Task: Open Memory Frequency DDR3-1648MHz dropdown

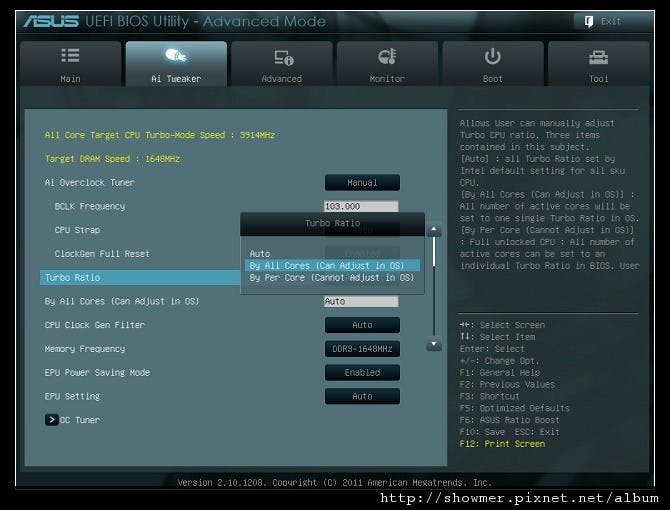Action: tap(362, 349)
